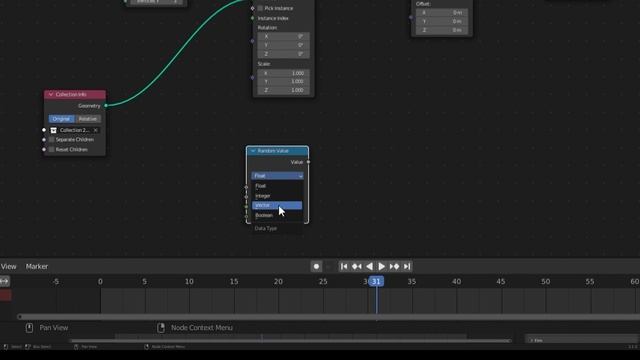Screen dimensions: 640x360
Task: Choose Integer in data type list
Action: pyautogui.click(x=277, y=196)
